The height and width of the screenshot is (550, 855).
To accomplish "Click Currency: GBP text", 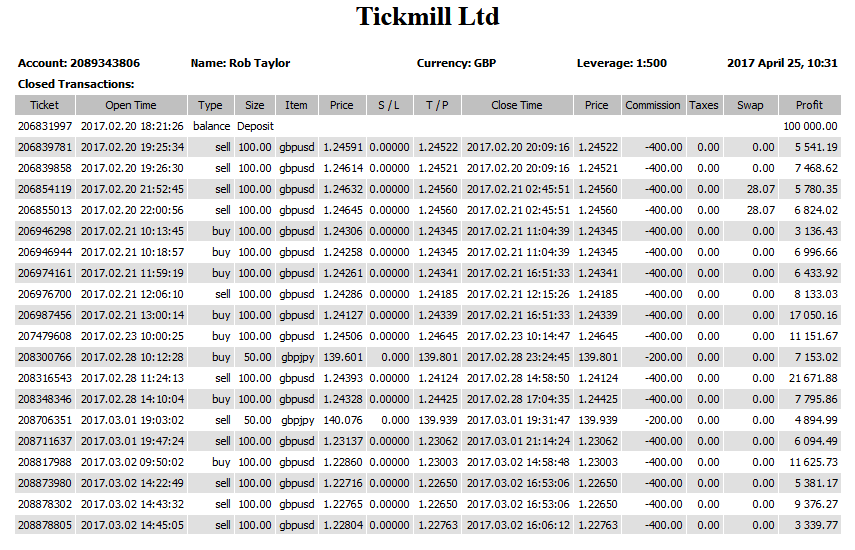I will (x=456, y=63).
